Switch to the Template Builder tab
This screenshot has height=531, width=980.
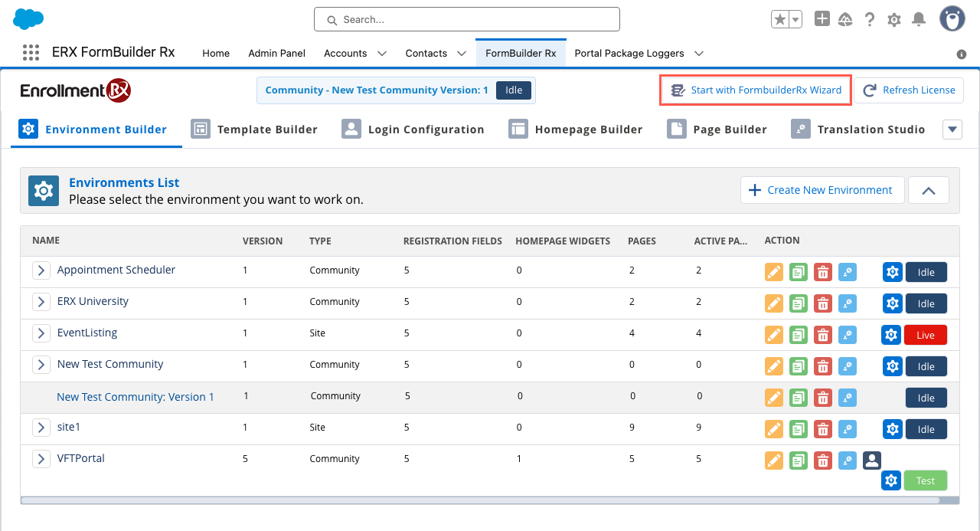point(254,129)
